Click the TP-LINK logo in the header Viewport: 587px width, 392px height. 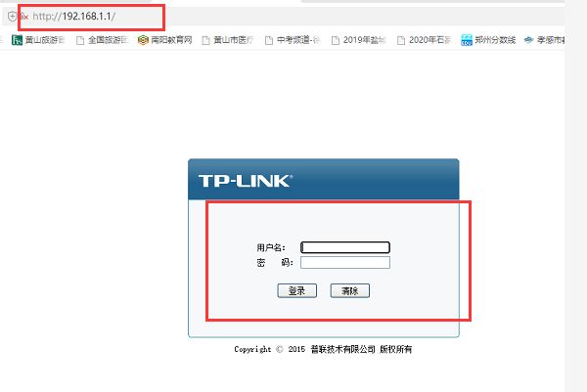246,181
